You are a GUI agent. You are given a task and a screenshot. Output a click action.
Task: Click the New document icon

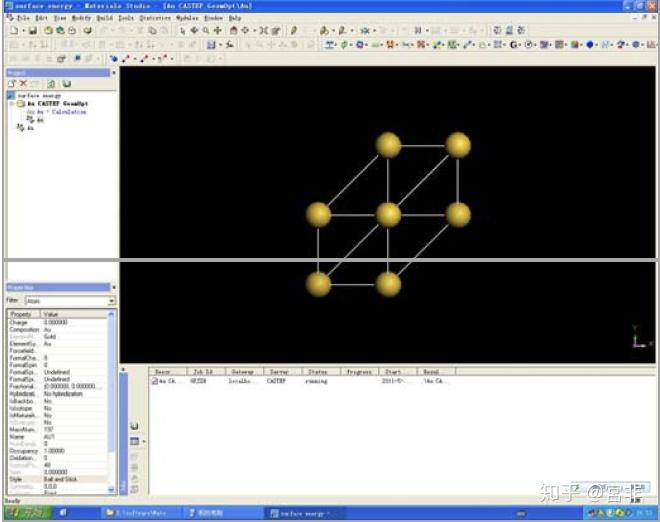14,30
